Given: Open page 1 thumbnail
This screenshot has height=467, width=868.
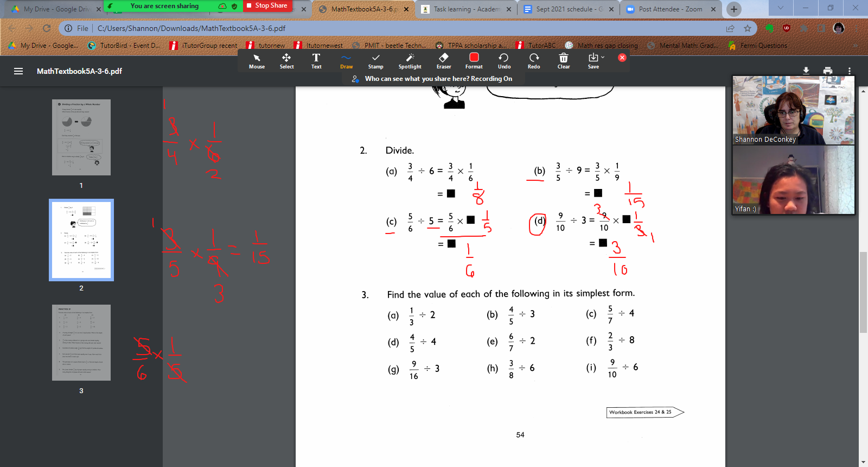Looking at the screenshot, I should click(81, 137).
